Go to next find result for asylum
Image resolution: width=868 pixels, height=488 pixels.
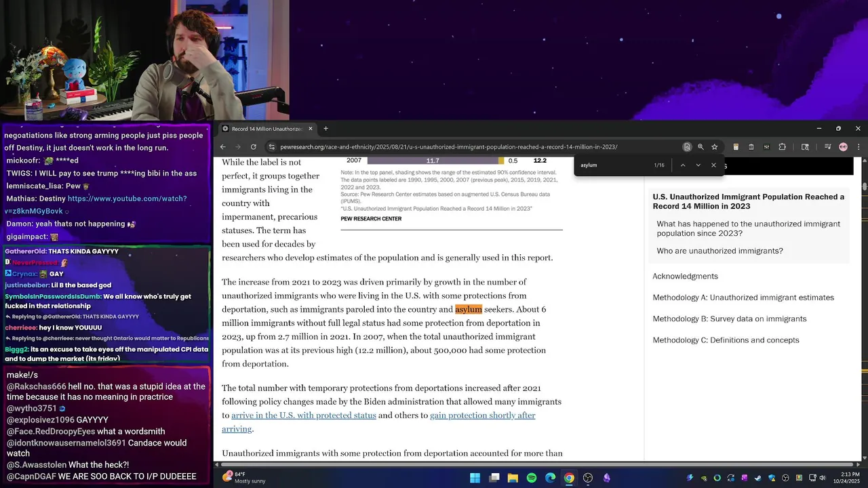[698, 165]
